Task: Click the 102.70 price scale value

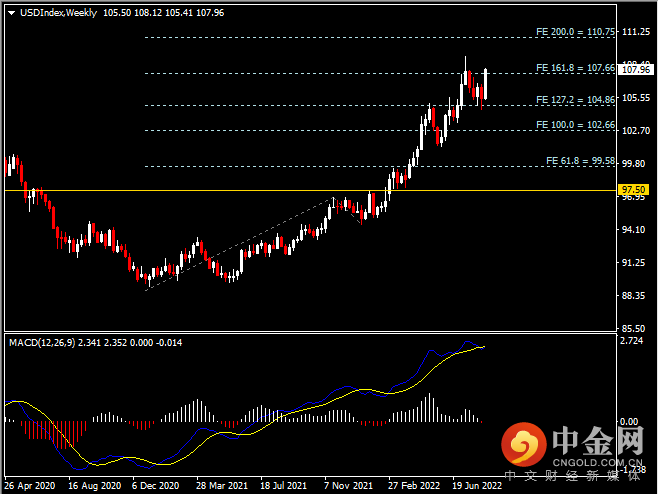Action: [x=636, y=131]
